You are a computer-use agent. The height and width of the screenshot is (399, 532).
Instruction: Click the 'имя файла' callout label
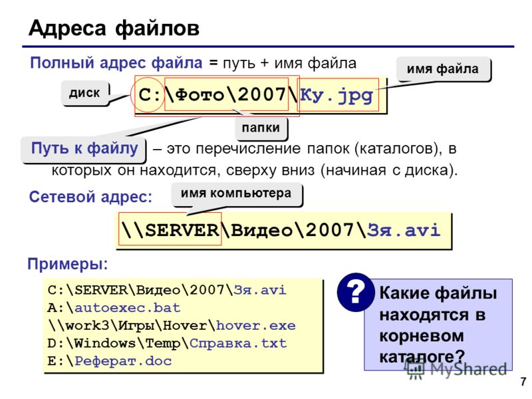point(443,69)
